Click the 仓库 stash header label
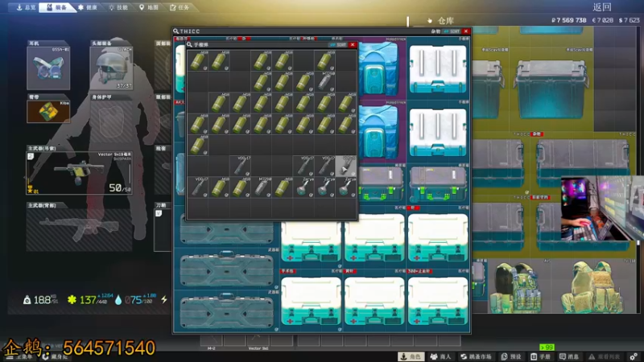The height and width of the screenshot is (362, 644). 446,21
